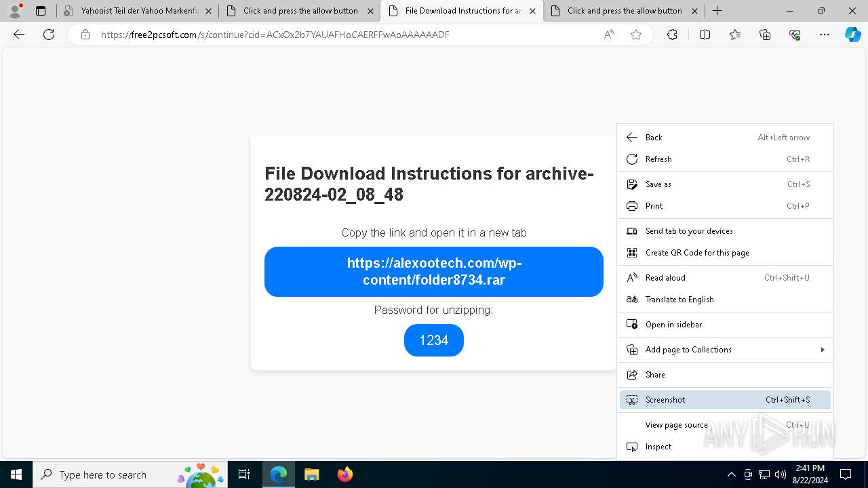Click text Password for unzipping

coord(434,310)
